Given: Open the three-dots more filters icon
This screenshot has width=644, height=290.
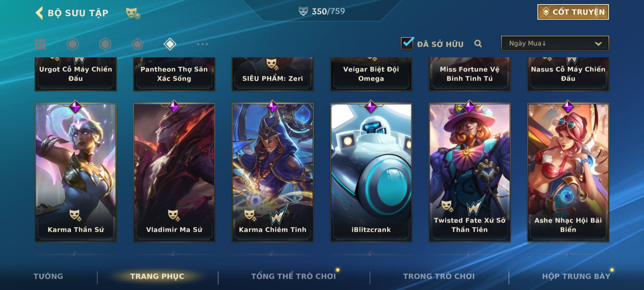Looking at the screenshot, I should [202, 44].
